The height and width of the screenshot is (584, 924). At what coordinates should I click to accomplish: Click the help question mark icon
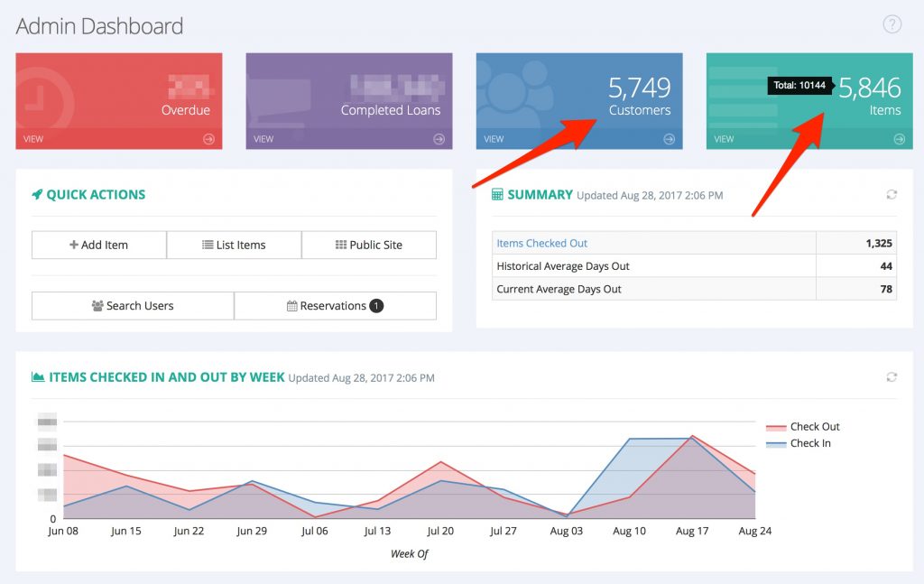[x=892, y=24]
